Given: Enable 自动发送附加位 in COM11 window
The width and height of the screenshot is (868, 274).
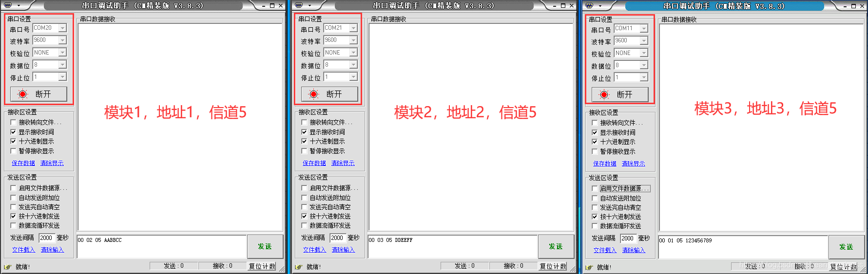Looking at the screenshot, I should pyautogui.click(x=595, y=198).
